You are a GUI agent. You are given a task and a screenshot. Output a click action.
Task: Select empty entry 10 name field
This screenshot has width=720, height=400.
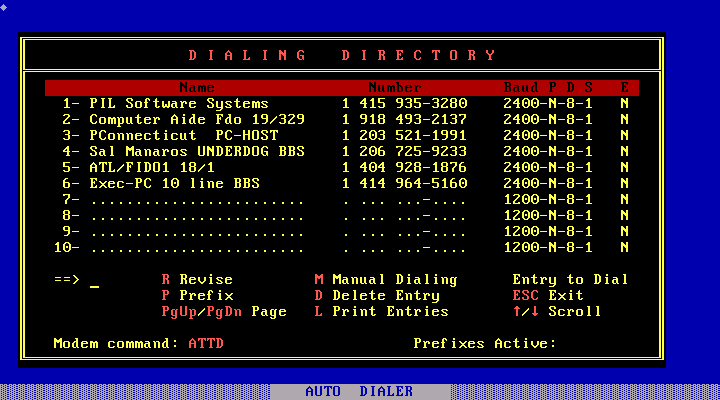pyautogui.click(x=197, y=248)
